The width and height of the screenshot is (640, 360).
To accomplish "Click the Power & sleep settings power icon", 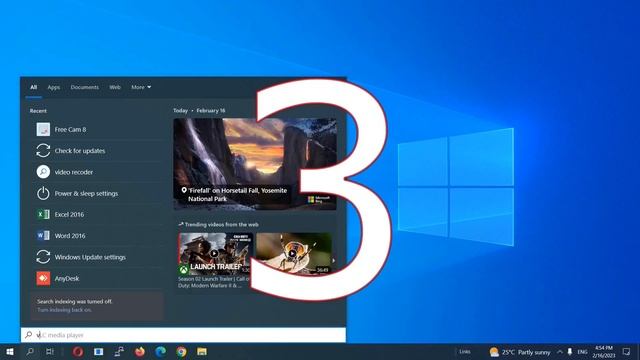I will 43,193.
